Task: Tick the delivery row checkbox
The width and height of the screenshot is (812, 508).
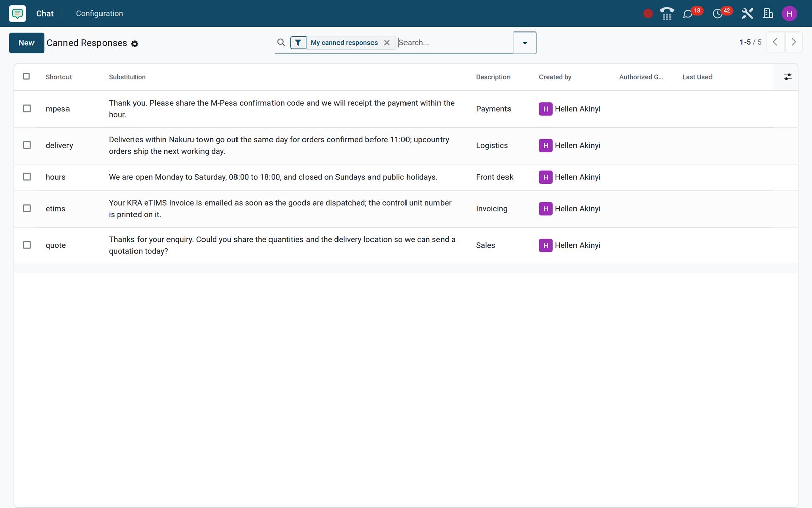Action: (x=27, y=145)
